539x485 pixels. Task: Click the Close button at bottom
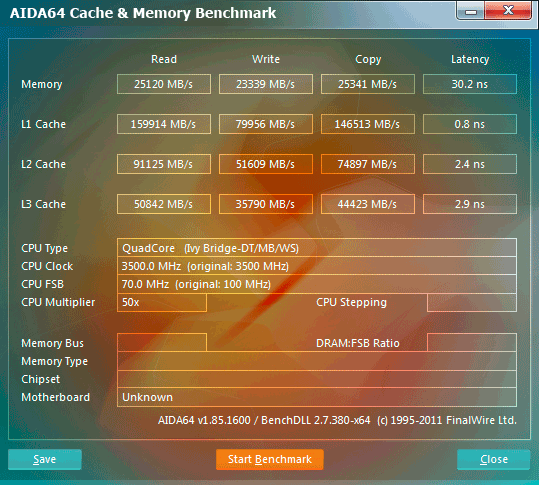(494, 459)
